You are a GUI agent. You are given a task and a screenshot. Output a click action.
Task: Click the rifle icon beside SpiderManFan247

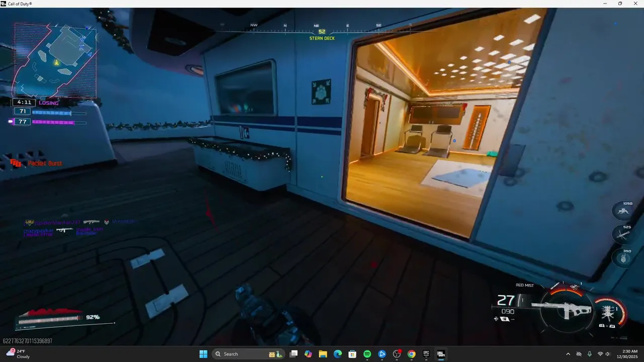92,222
